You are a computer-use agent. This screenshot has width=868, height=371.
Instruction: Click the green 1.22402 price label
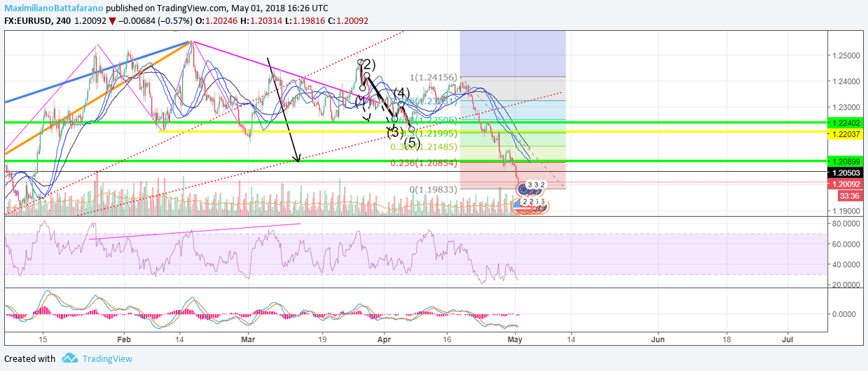846,122
